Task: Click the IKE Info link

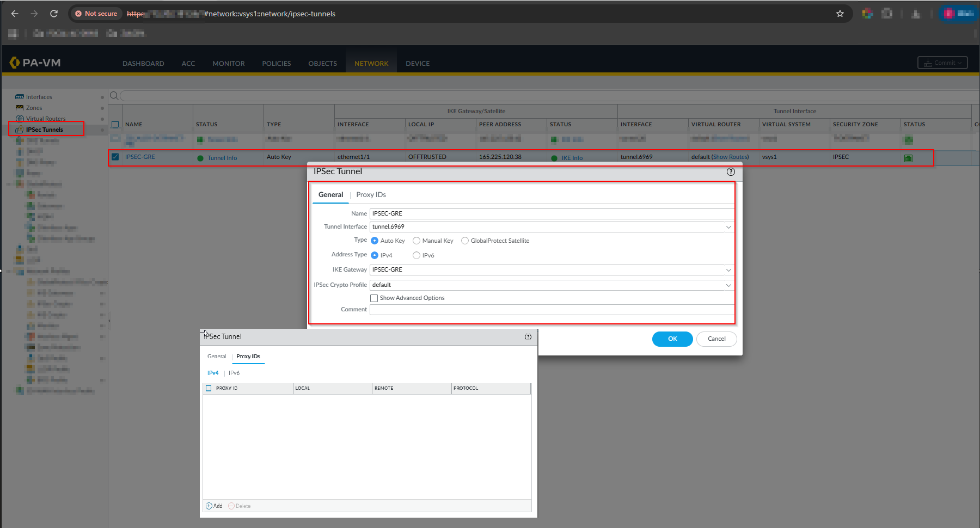Action: (x=572, y=158)
